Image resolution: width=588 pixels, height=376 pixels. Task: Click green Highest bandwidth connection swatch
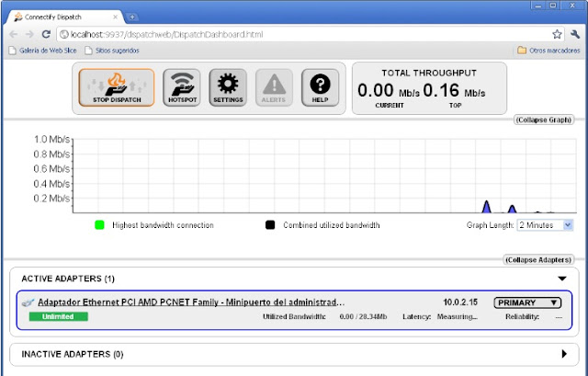tap(99, 225)
